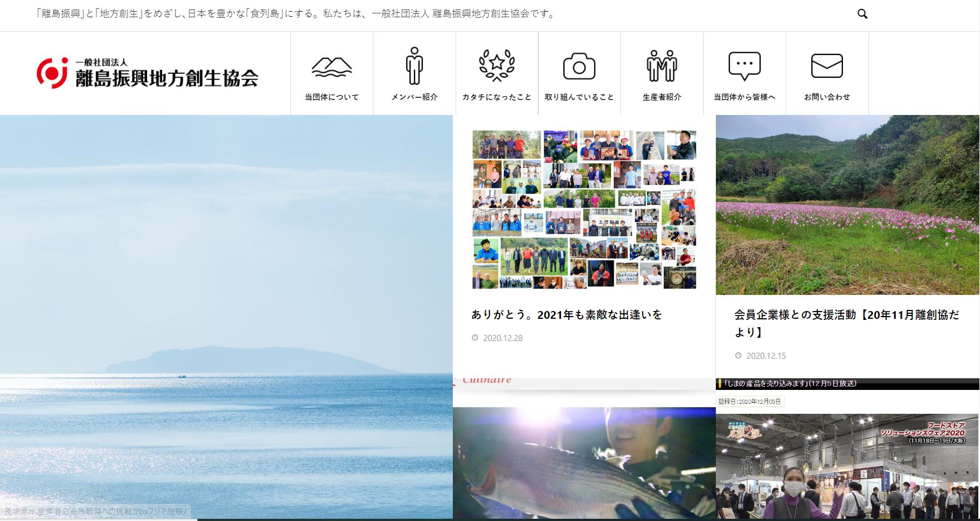980x521 pixels.
Task: Click the single person member icon
Action: (414, 66)
